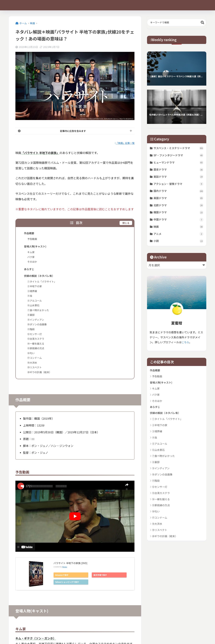Jump to ⑥山水景石 in main contents box
The image size is (215, 644).
click(33, 305)
